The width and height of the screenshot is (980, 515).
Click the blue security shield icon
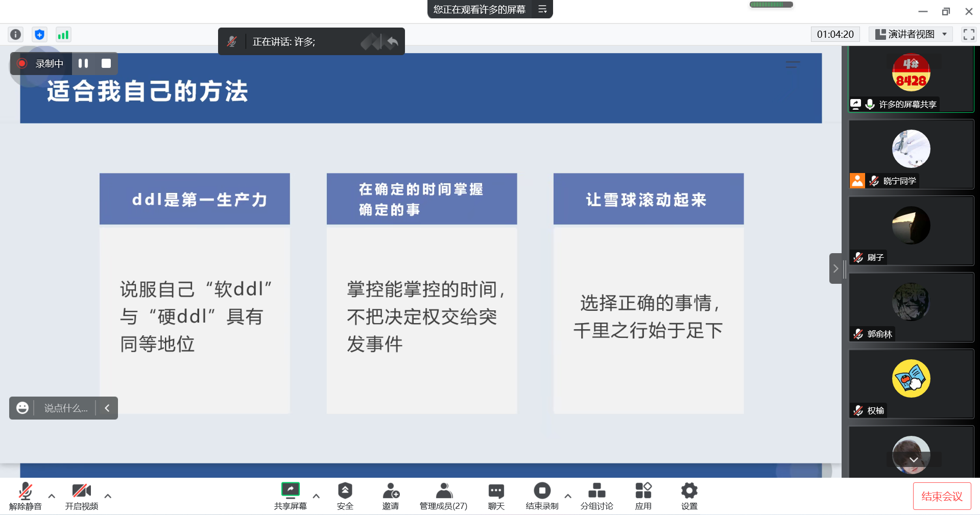[x=39, y=35]
